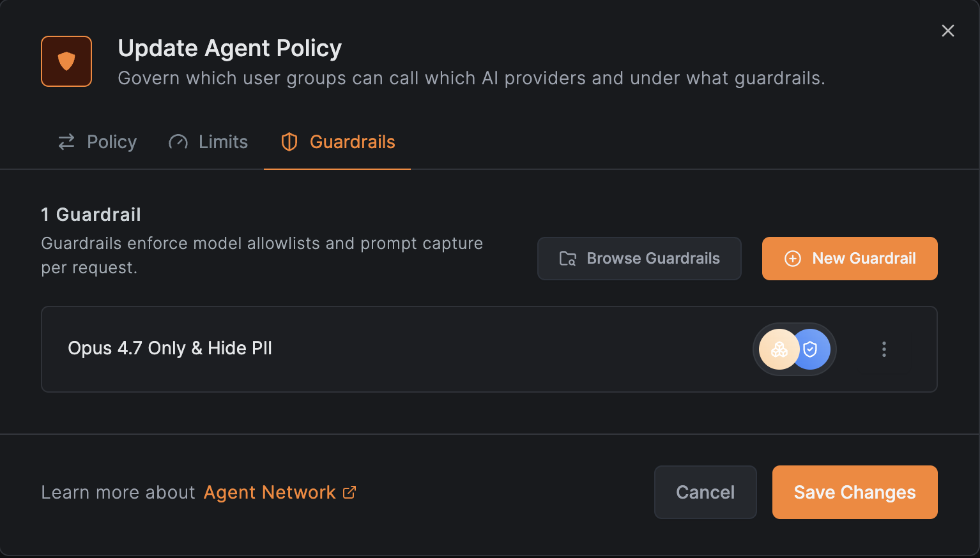
Task: Click Save Changes
Action: point(855,492)
